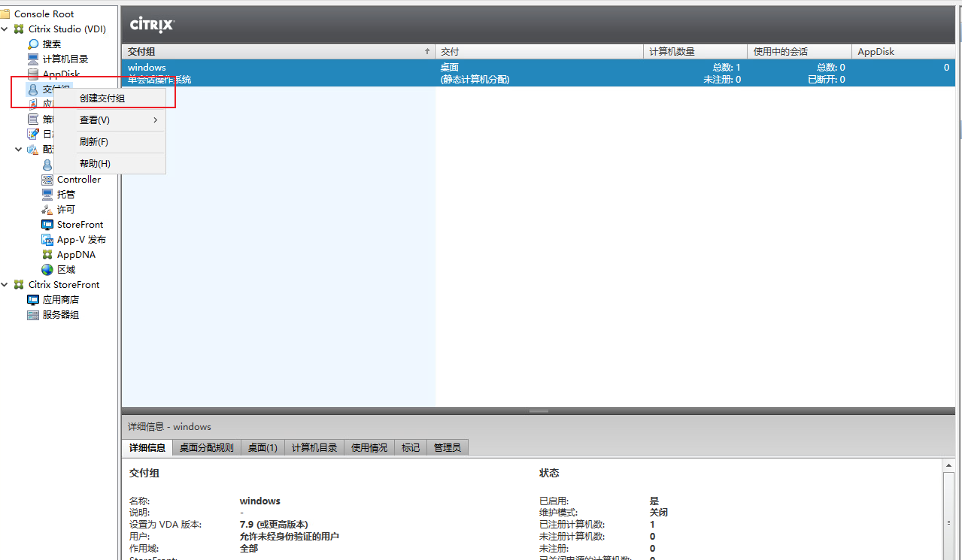Viewport: 962px width, 560px height.
Task: Click the 搜索 magnifier icon in tree
Action: (33, 44)
